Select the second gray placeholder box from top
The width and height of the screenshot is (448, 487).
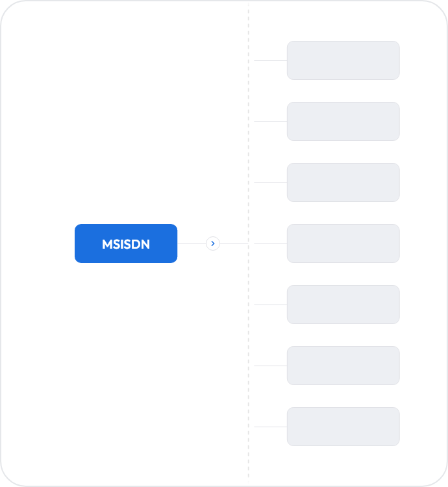click(x=343, y=121)
